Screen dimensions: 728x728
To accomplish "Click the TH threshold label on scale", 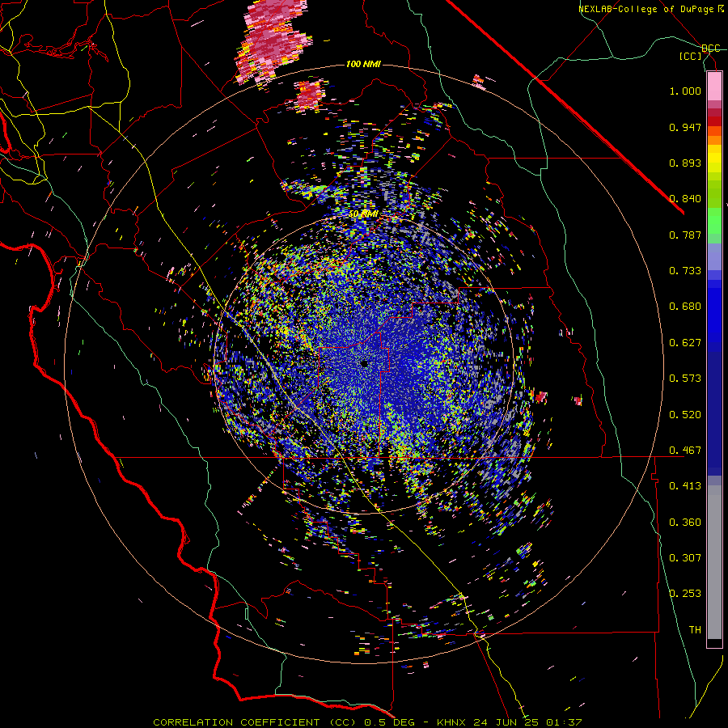I will tap(695, 629).
